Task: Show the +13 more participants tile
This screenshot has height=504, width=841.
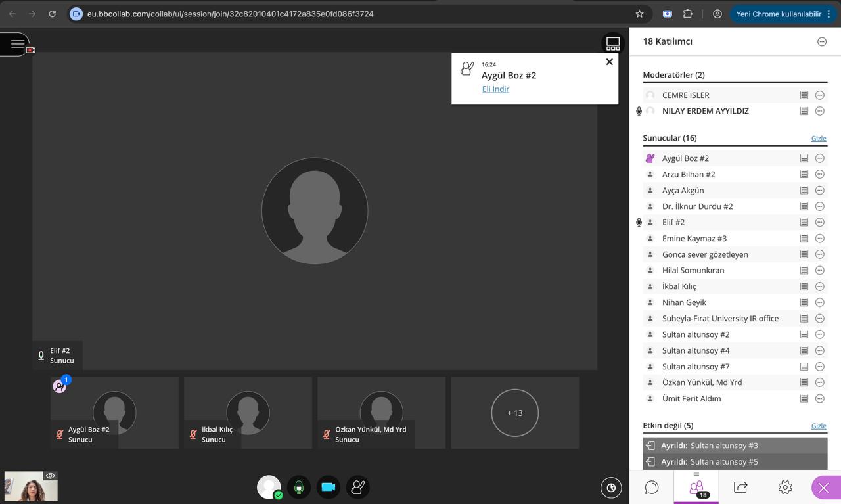Action: click(514, 413)
